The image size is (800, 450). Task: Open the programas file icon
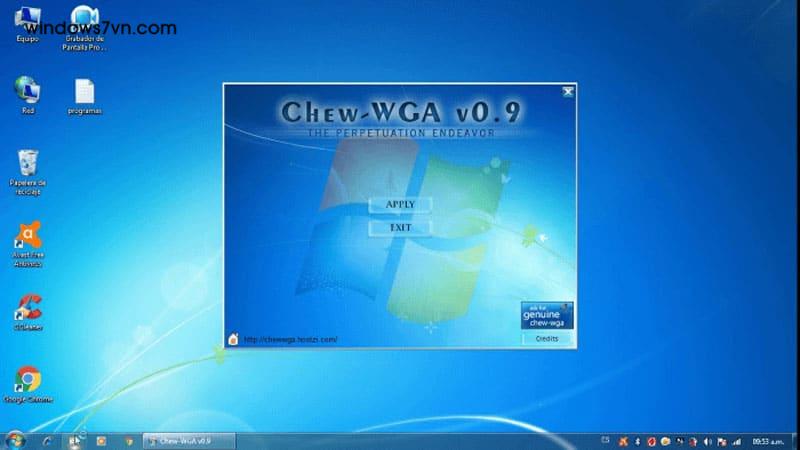[85, 93]
